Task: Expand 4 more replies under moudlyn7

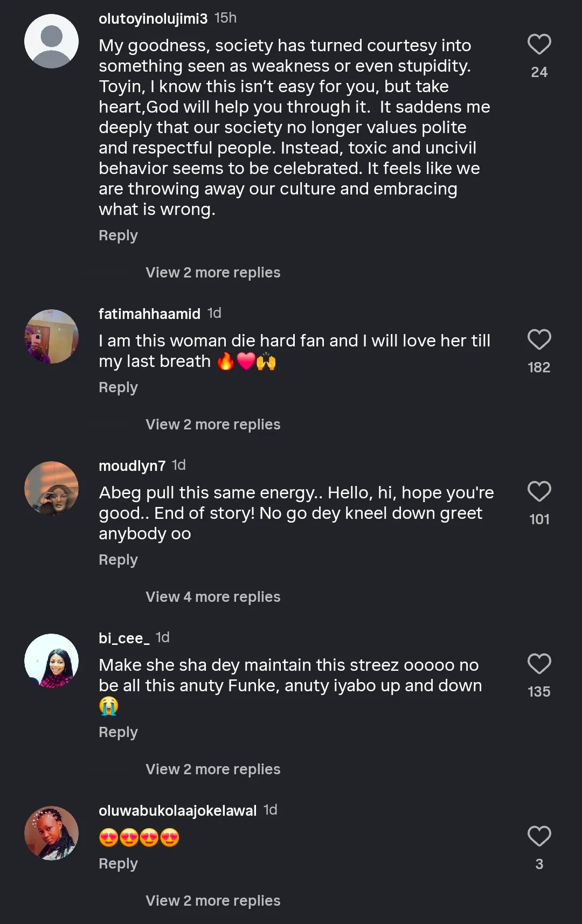Action: [213, 597]
